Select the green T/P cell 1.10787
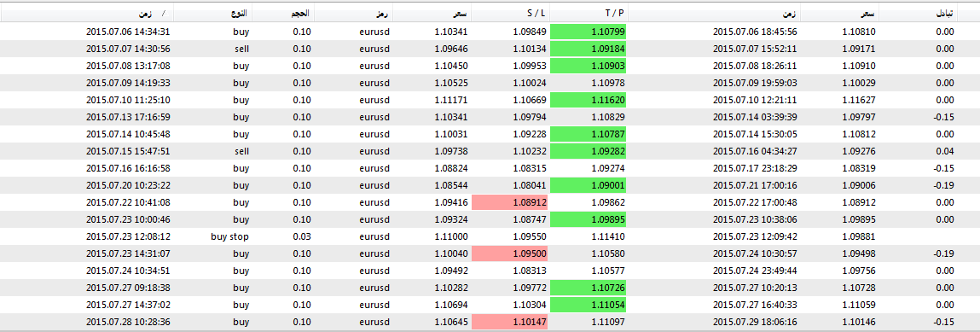This screenshot has height=332, width=980. pos(588,134)
